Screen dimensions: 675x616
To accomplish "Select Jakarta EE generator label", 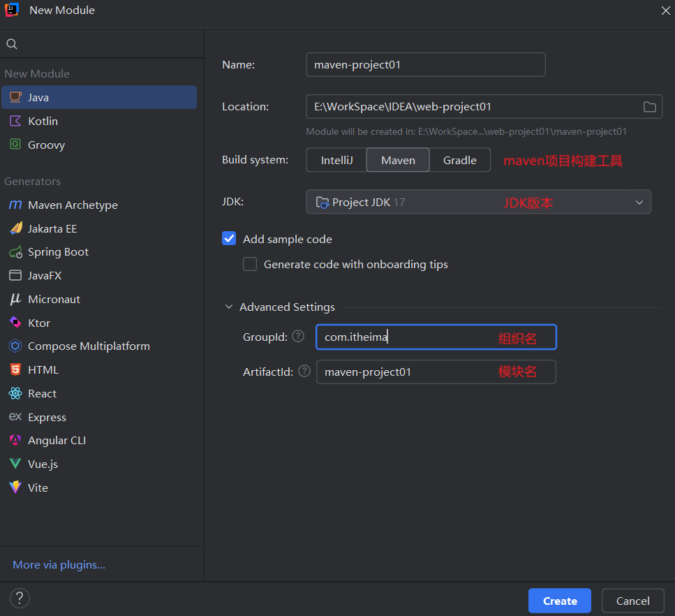I will 52,229.
